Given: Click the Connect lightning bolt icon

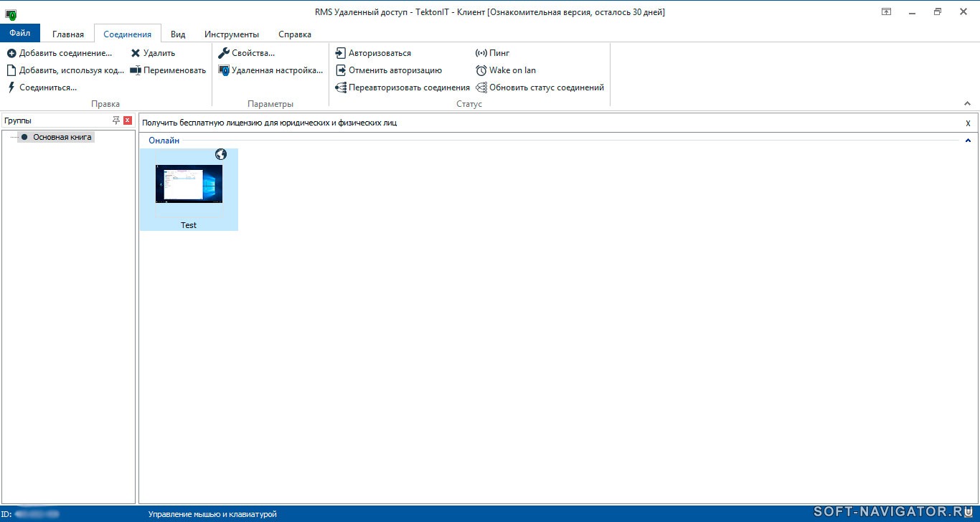Looking at the screenshot, I should click(11, 87).
